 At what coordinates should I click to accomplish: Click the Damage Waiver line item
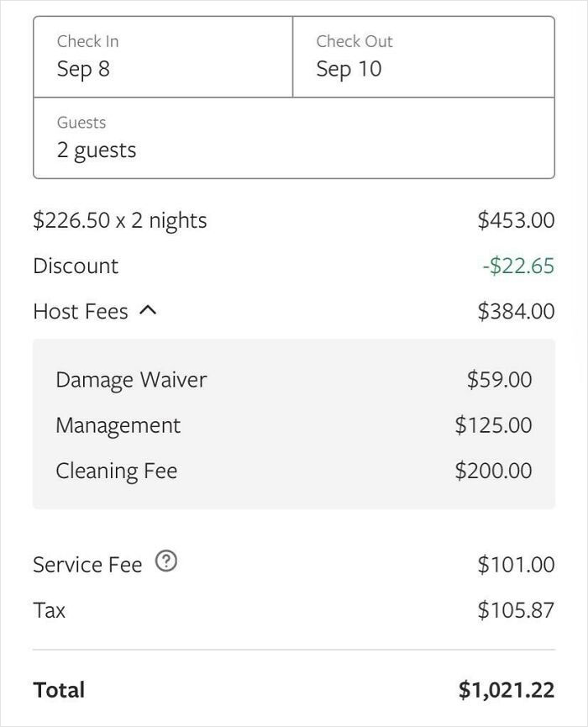131,380
